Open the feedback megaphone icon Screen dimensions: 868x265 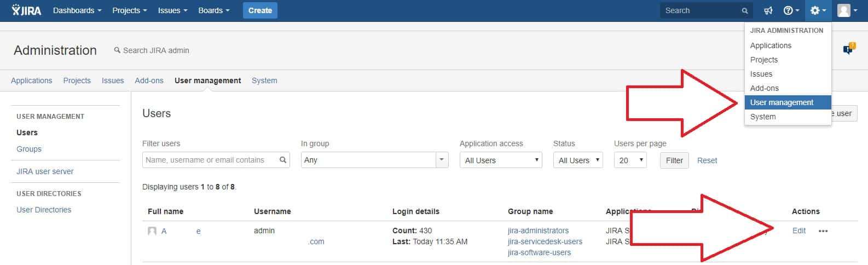(x=768, y=10)
